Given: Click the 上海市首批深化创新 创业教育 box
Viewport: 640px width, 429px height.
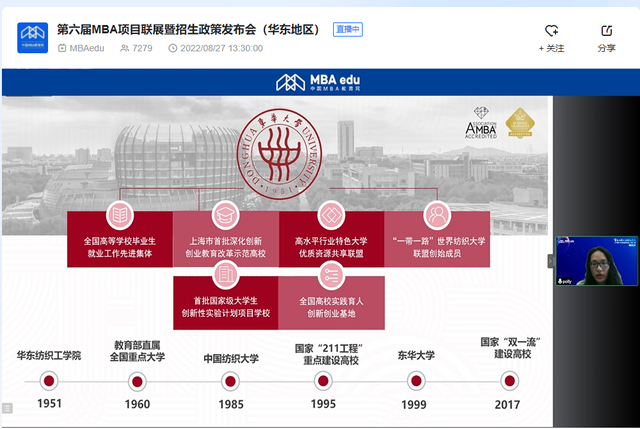Looking at the screenshot, I should point(226,239).
